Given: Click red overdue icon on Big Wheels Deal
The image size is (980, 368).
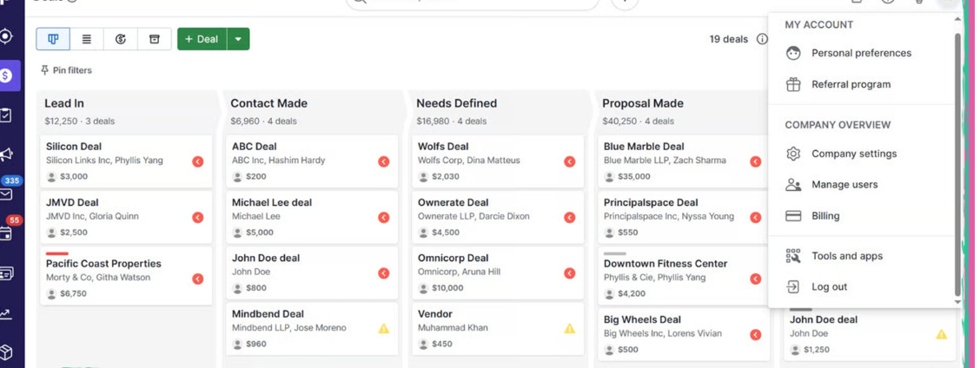Looking at the screenshot, I should pos(756,335).
